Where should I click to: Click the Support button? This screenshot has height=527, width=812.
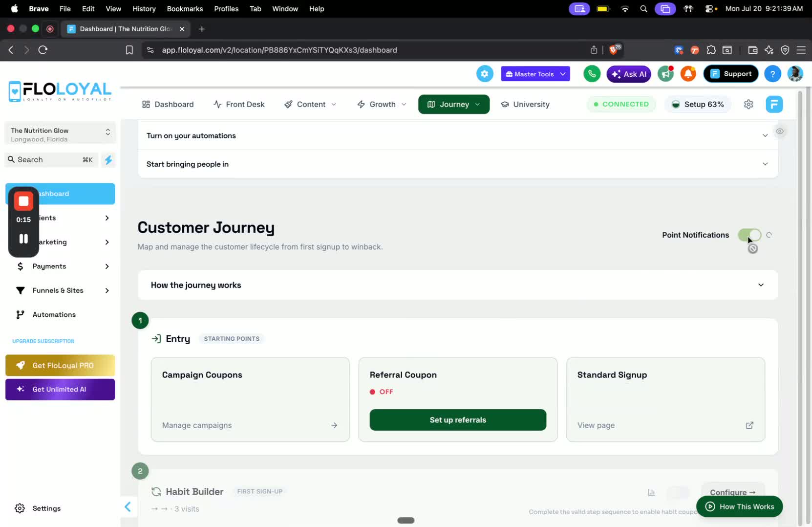(731, 74)
